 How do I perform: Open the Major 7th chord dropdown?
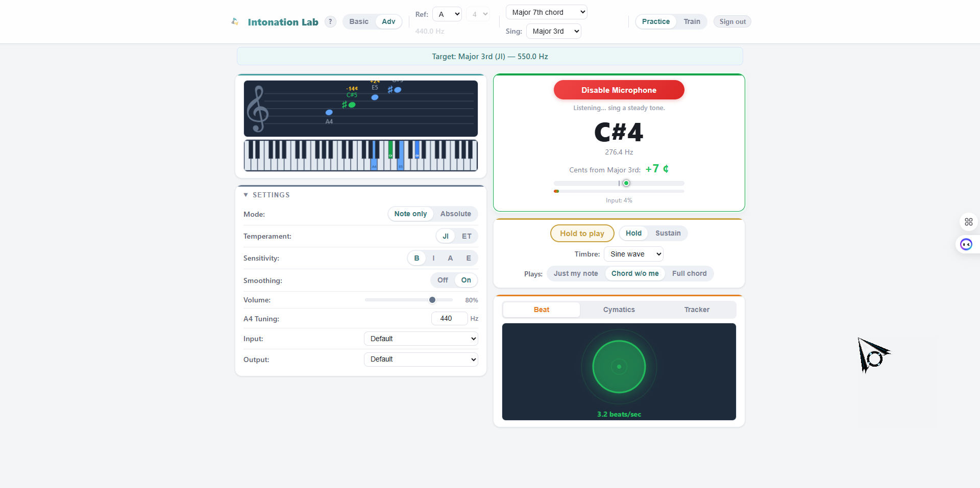546,12
